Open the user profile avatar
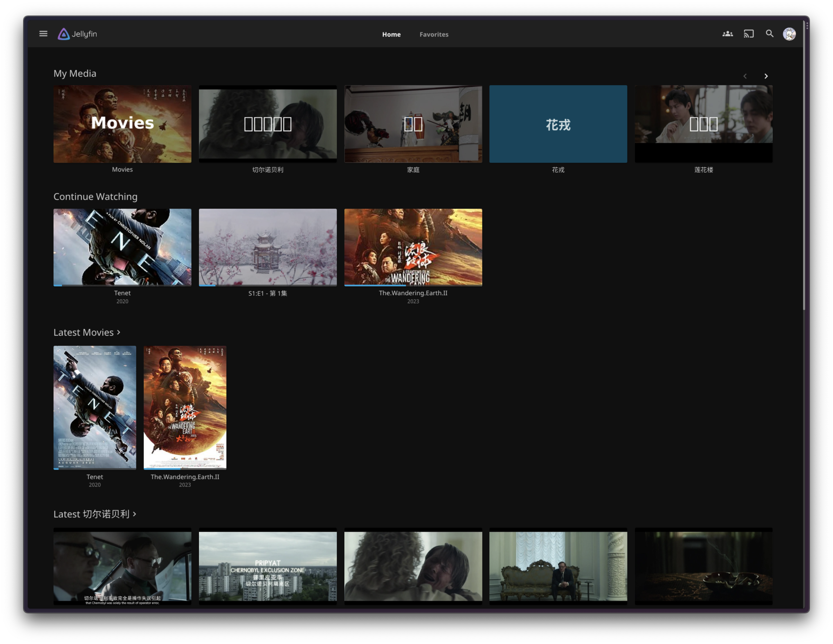The height and width of the screenshot is (644, 833). pyautogui.click(x=789, y=34)
